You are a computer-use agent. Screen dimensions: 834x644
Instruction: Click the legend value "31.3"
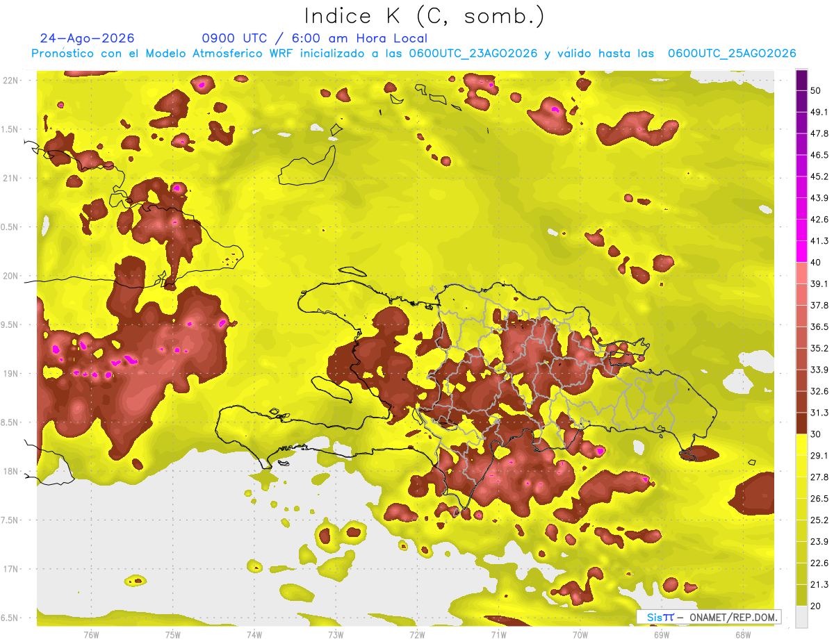(x=819, y=413)
